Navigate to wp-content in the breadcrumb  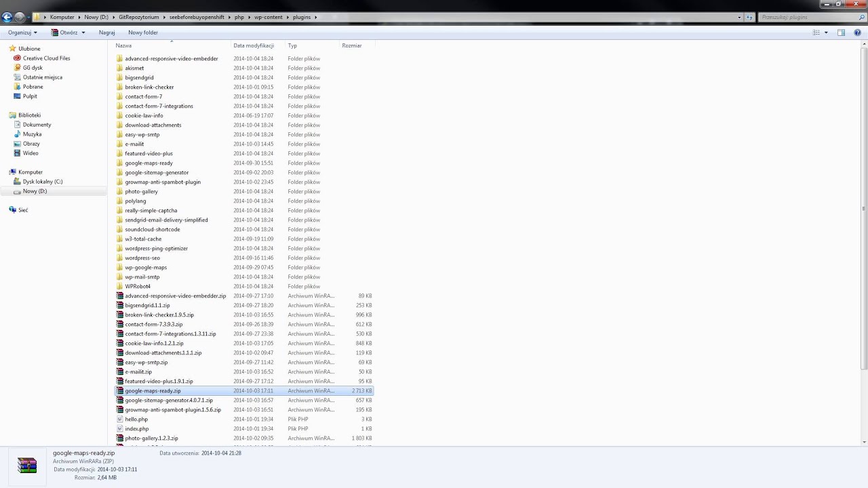268,17
